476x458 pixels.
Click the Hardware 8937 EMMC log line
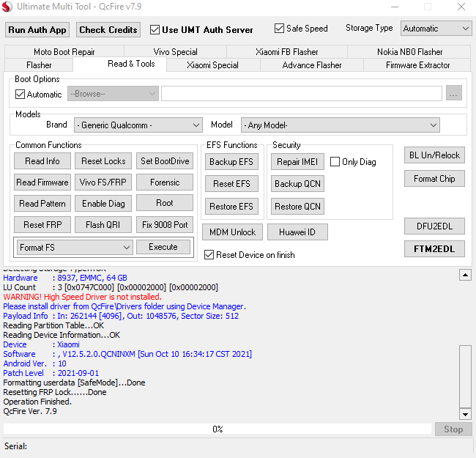click(x=65, y=278)
